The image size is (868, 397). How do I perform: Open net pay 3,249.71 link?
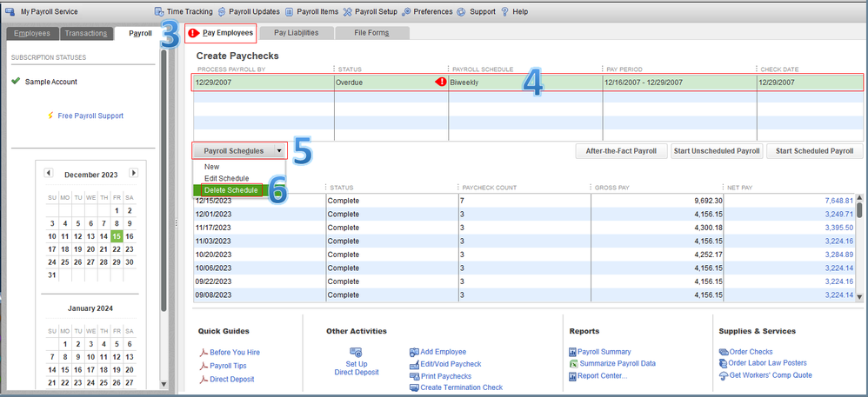839,214
